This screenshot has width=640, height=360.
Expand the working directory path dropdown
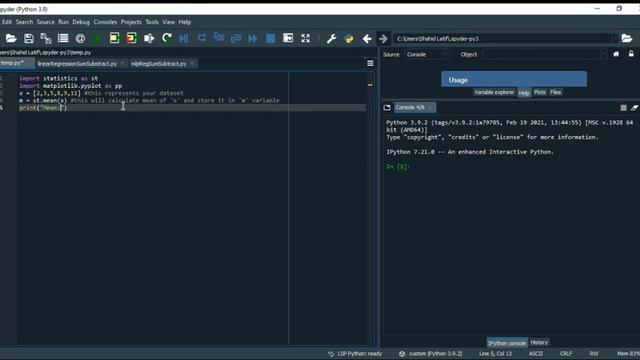pos(614,38)
